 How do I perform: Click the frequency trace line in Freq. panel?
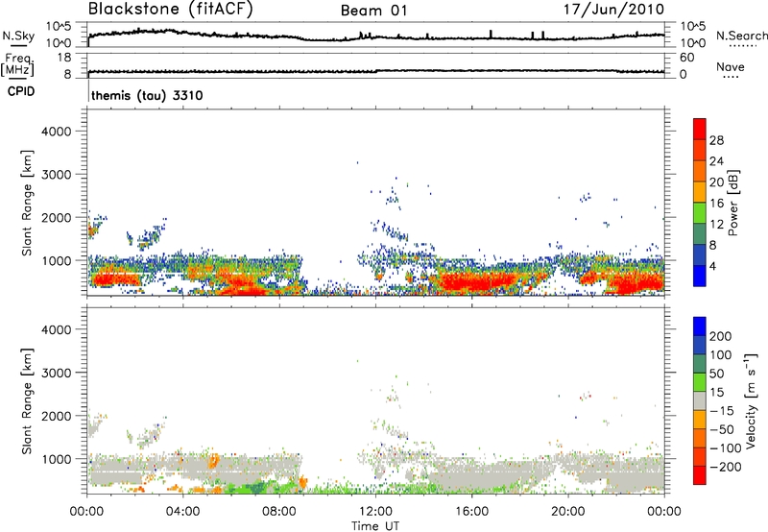[375, 71]
